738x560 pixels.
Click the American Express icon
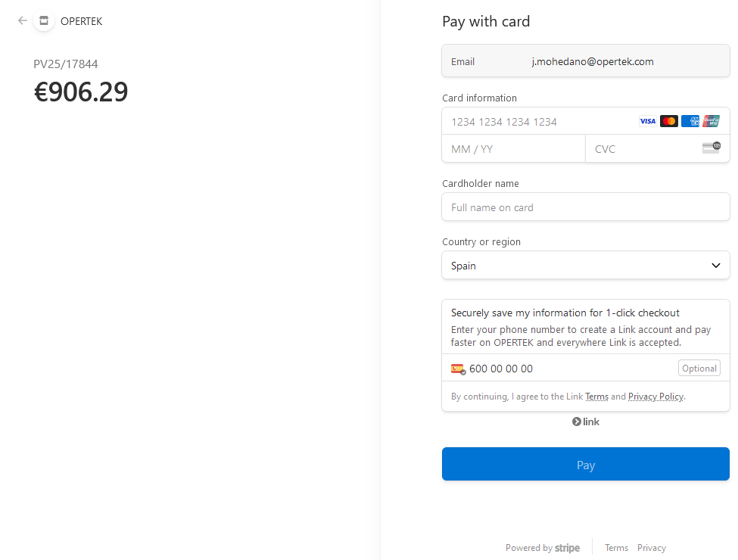[x=690, y=121]
